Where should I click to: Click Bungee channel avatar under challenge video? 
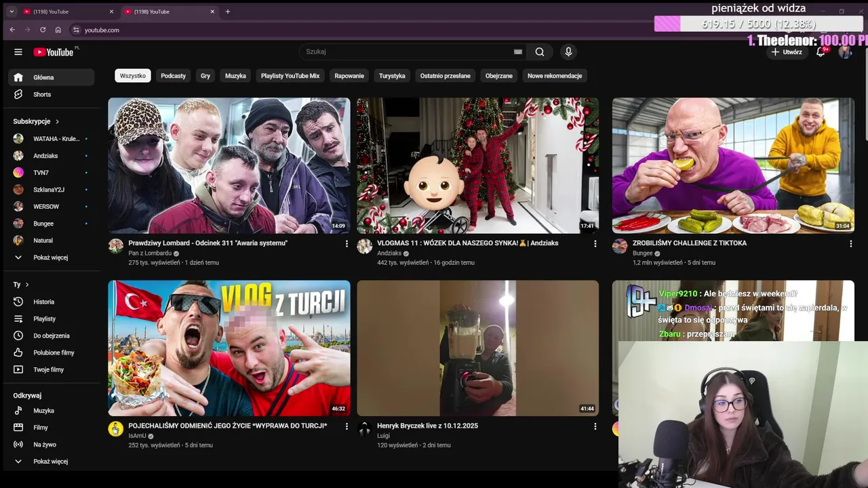click(620, 246)
